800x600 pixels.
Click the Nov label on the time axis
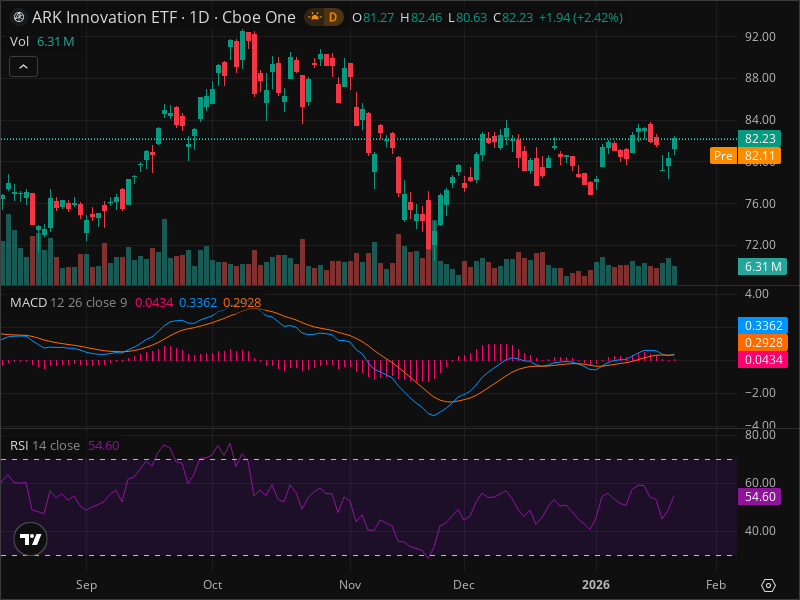coord(350,585)
